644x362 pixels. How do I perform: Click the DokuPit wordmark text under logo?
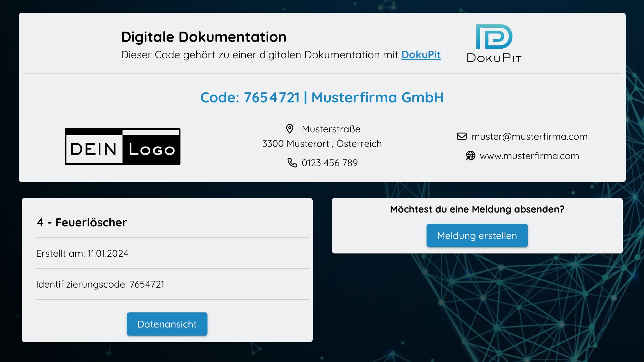(x=494, y=58)
